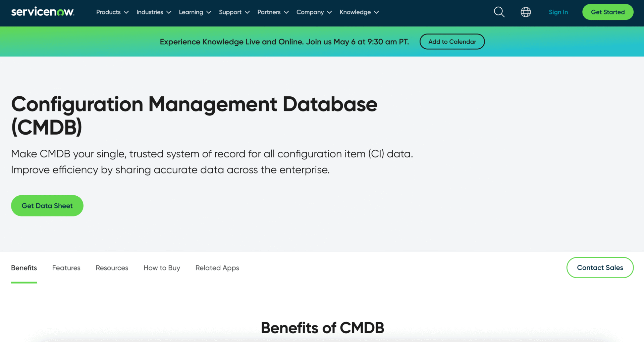Switch to the Features tab
Screen dimensions: 644x342
[66, 267]
